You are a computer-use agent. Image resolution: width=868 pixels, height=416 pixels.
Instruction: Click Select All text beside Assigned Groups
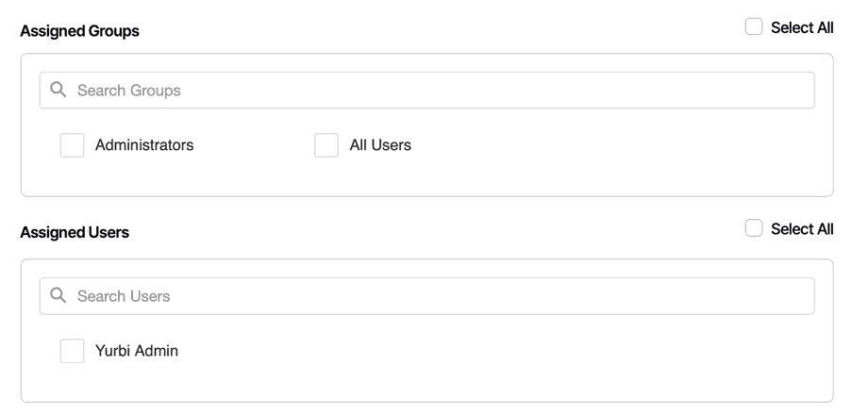[x=802, y=27]
